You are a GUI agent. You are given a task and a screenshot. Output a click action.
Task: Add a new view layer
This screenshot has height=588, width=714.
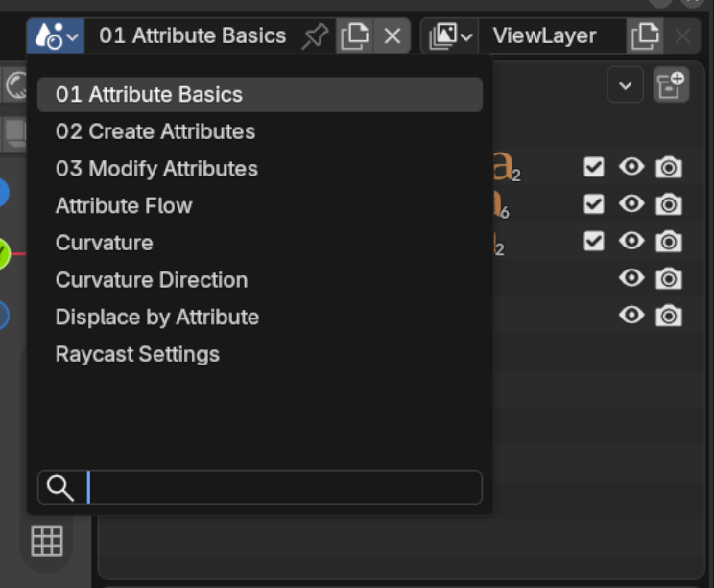(x=645, y=35)
